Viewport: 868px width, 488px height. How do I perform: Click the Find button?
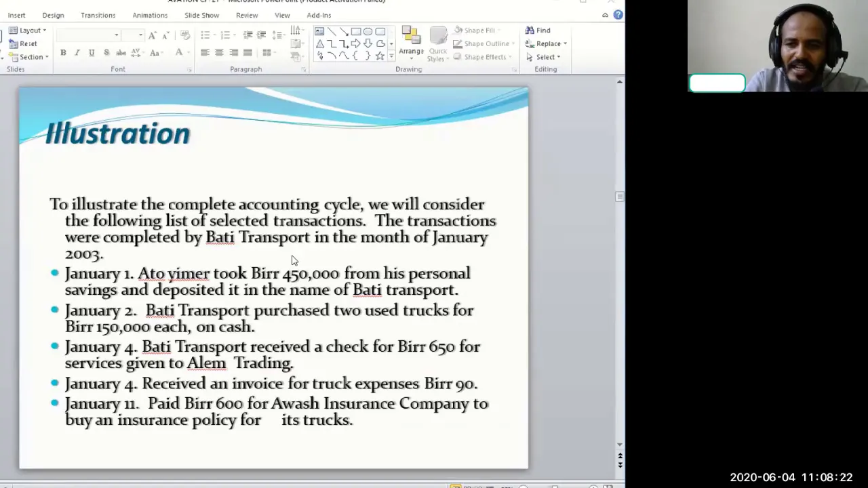(538, 30)
